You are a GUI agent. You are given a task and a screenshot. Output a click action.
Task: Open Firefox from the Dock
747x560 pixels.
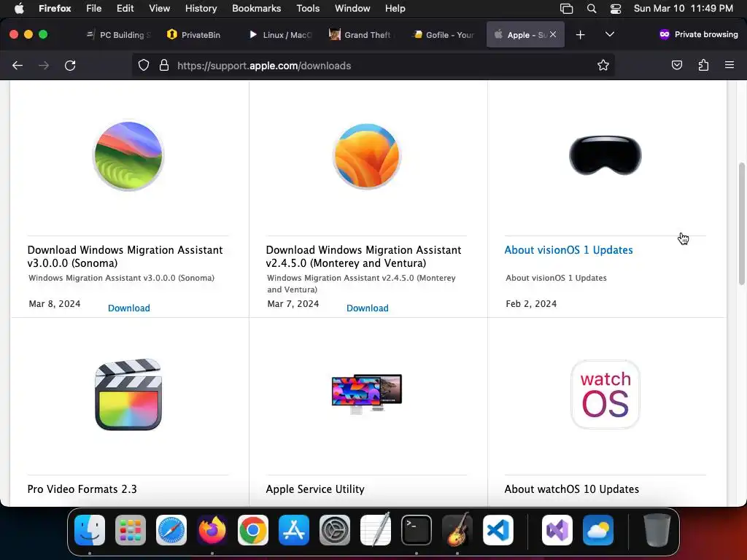pyautogui.click(x=212, y=530)
